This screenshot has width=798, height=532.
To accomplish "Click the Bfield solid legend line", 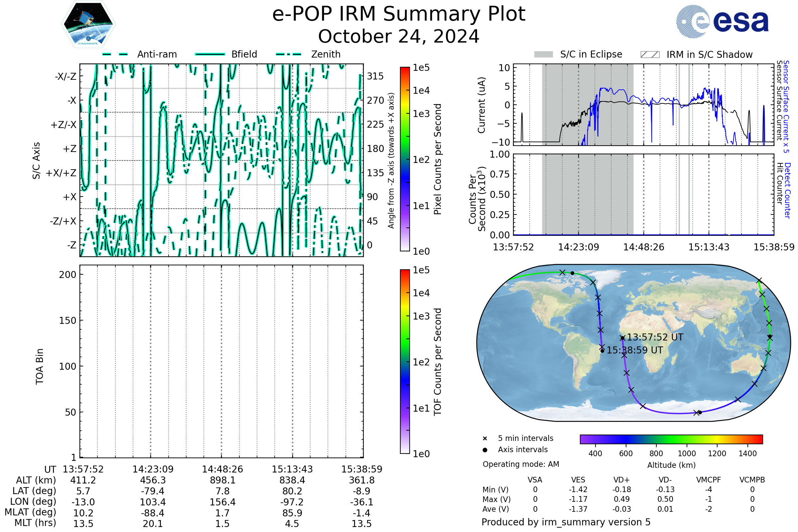I will [x=210, y=54].
